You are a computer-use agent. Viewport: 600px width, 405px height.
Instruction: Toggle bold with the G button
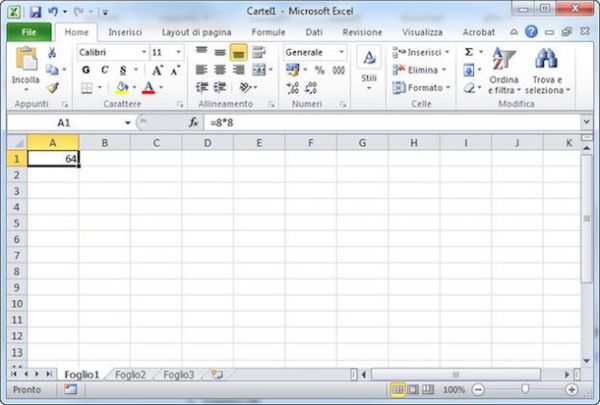coord(86,70)
